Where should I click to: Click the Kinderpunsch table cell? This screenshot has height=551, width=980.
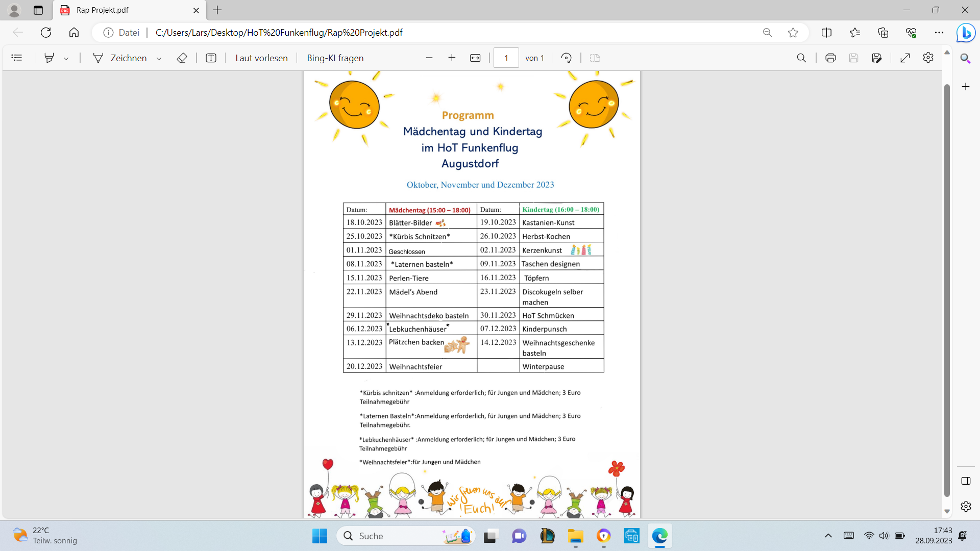pyautogui.click(x=561, y=329)
